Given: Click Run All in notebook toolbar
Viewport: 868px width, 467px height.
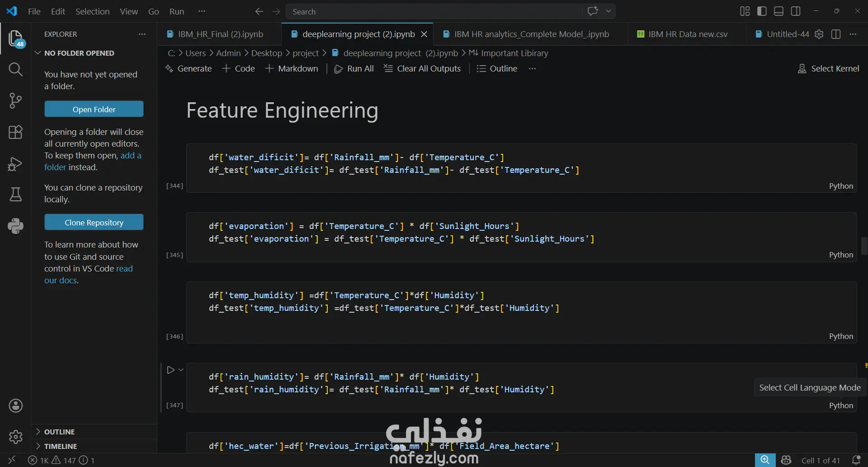Looking at the screenshot, I should (354, 68).
